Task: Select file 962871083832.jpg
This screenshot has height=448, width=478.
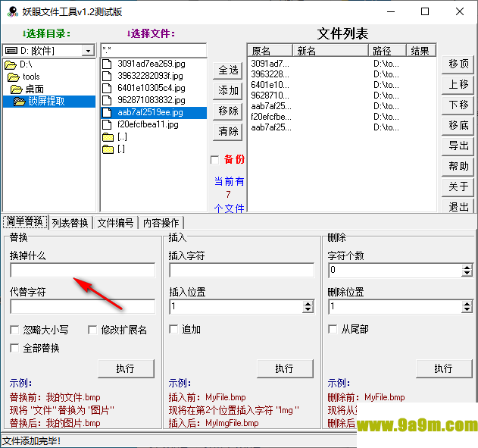Action: [152, 100]
